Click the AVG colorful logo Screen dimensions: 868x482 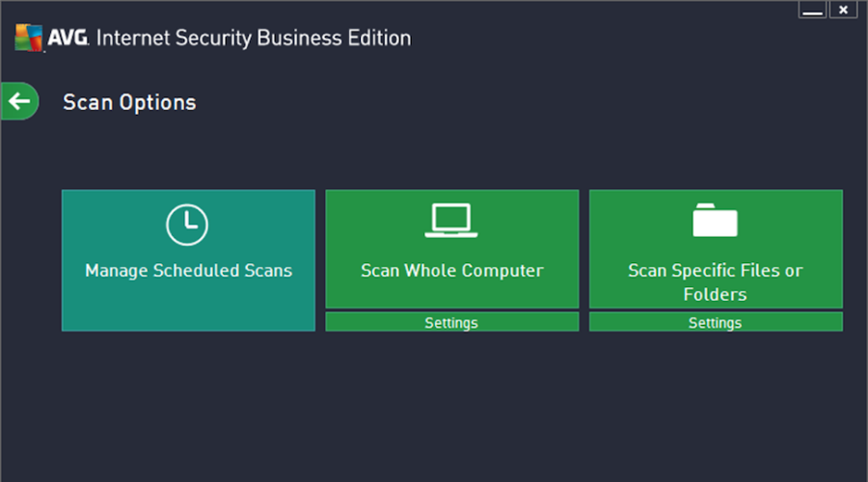pos(29,38)
